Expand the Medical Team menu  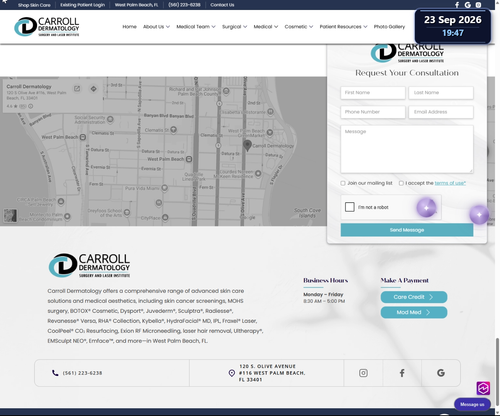(x=196, y=27)
